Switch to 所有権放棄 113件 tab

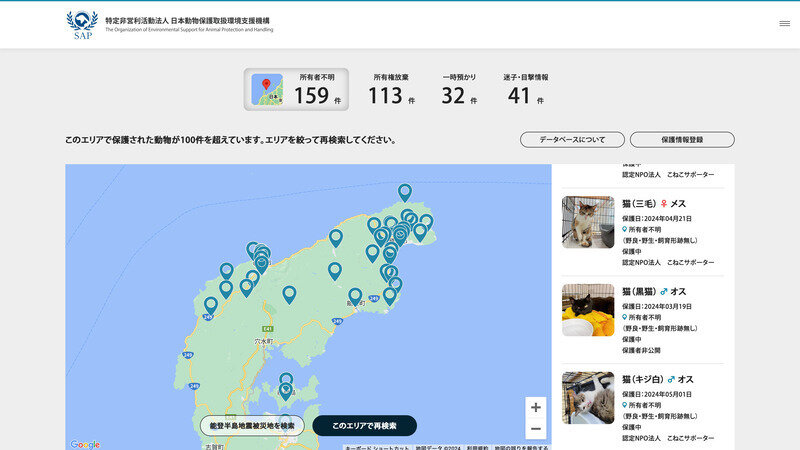coord(391,89)
